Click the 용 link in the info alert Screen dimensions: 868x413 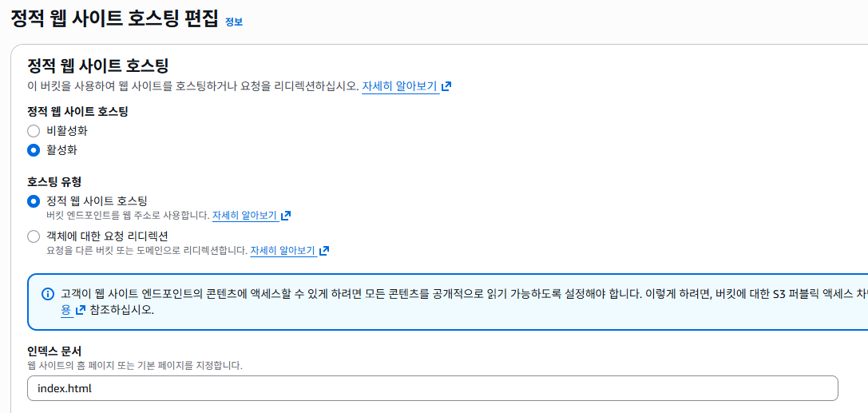[x=67, y=310]
